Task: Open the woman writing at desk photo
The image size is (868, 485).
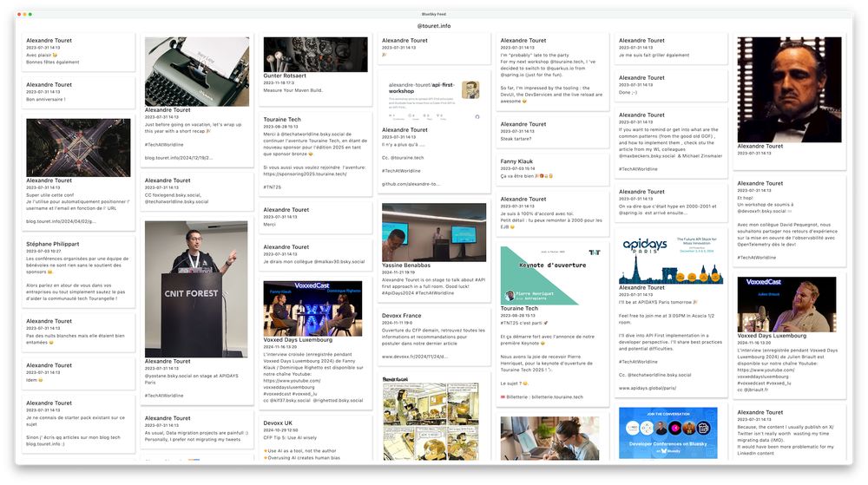Action: tap(549, 438)
